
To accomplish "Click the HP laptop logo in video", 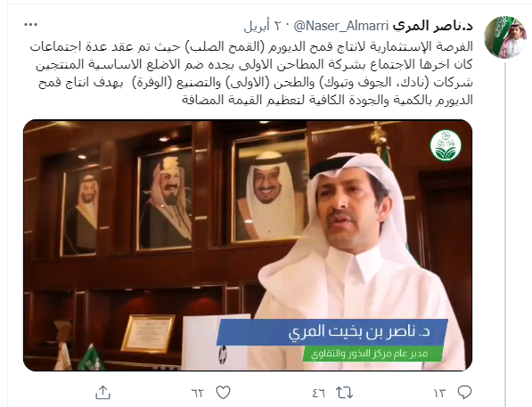I will pyautogui.click(x=223, y=353).
